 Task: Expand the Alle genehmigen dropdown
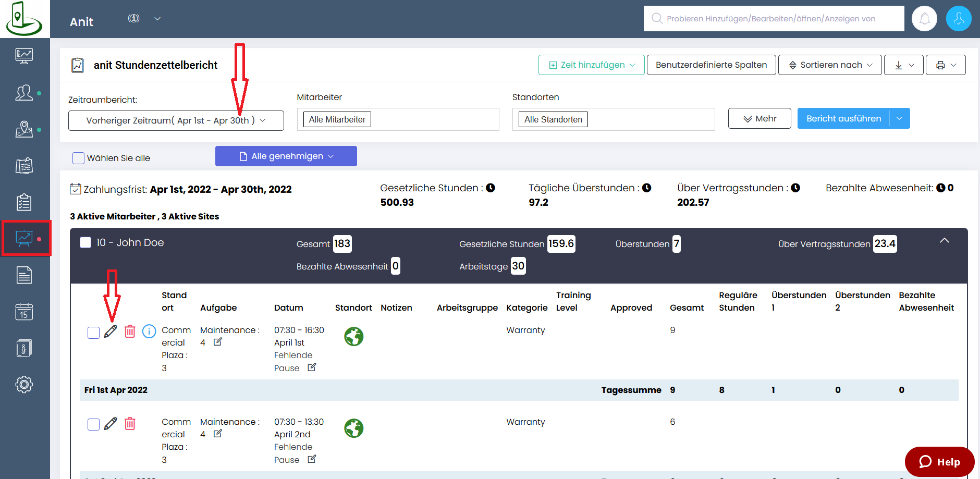pos(286,156)
